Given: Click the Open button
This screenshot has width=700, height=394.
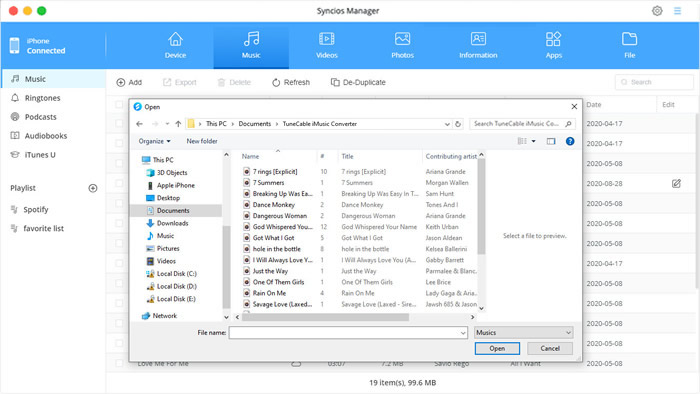Looking at the screenshot, I should click(497, 348).
